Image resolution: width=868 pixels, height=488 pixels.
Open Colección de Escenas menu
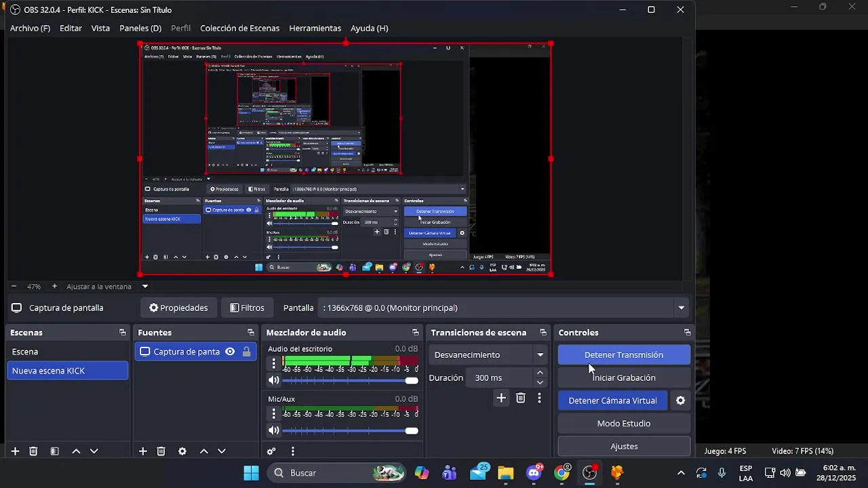click(239, 28)
